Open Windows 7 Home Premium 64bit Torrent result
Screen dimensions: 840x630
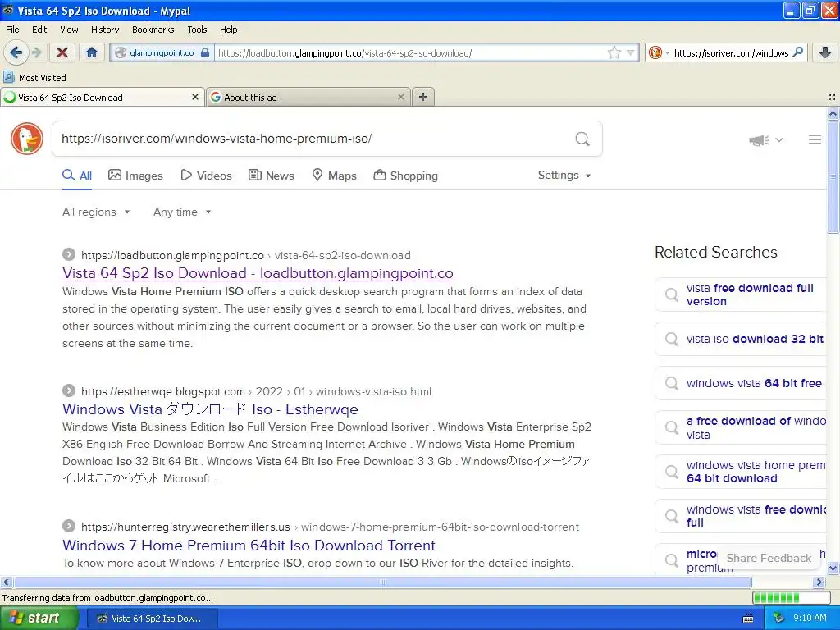click(249, 546)
